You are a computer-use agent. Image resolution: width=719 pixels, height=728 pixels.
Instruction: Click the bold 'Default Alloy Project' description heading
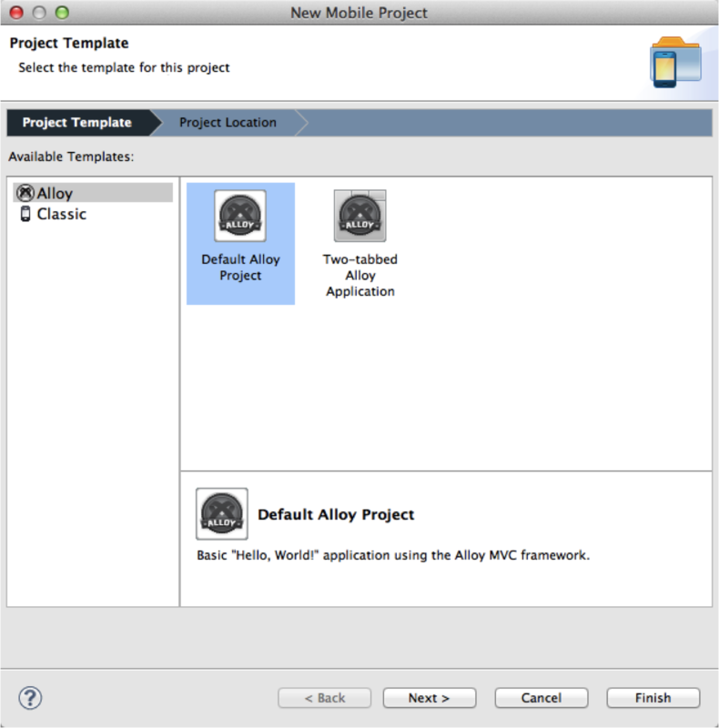tap(336, 514)
